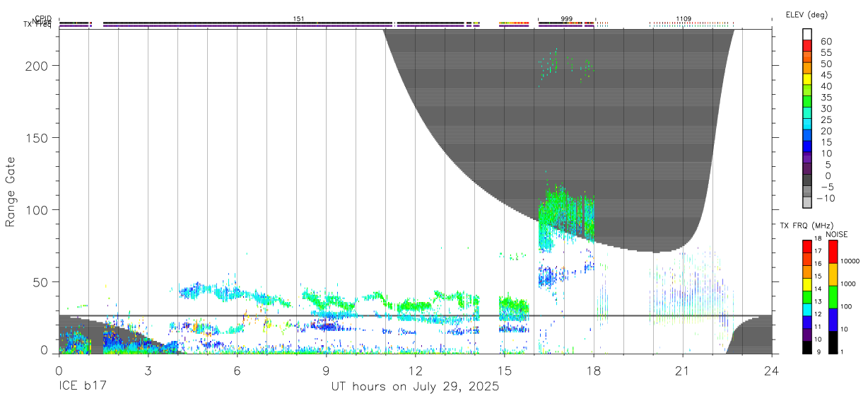Click the '1000' label on NOISE scale
Screen dimensions: 868x401
tap(850, 284)
